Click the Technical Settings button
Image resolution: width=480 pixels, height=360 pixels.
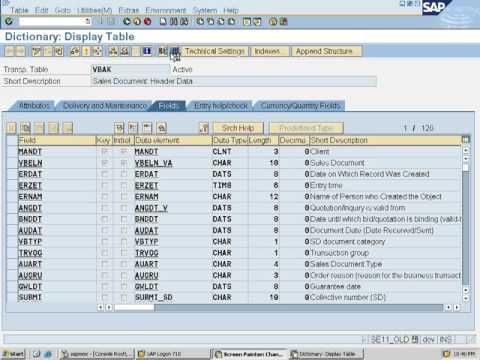[x=215, y=51]
